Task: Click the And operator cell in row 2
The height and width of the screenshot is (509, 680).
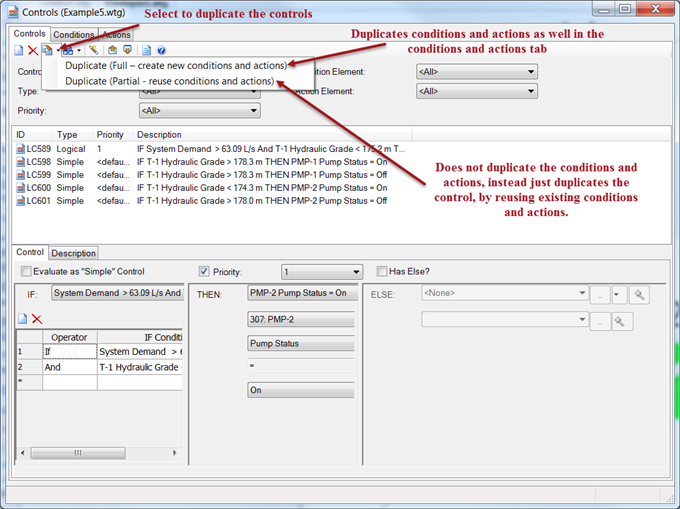Action: (x=69, y=367)
